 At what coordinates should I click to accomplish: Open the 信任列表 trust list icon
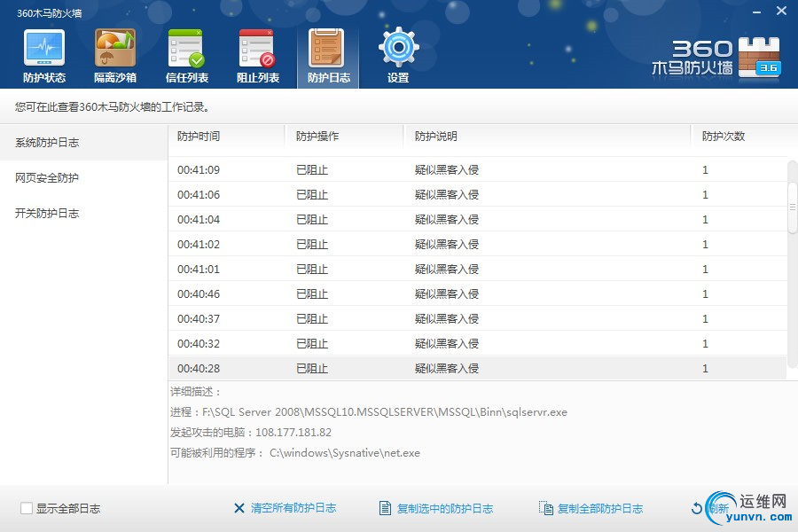[x=186, y=49]
